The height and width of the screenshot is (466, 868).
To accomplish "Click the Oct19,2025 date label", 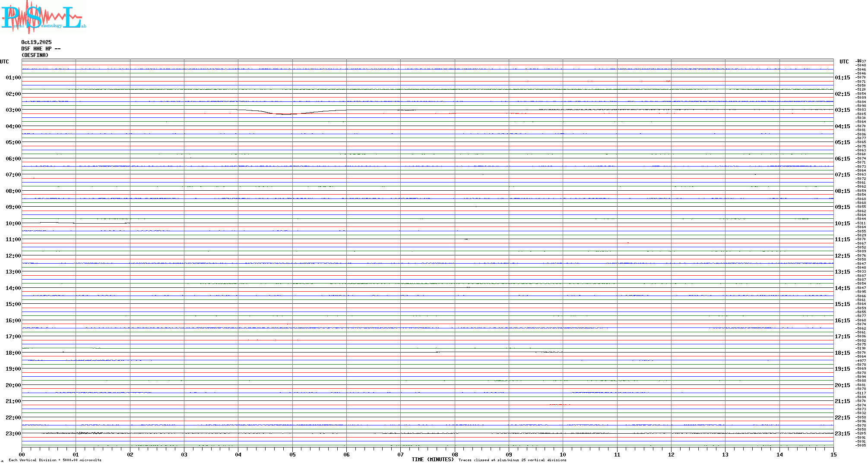I will (x=36, y=42).
